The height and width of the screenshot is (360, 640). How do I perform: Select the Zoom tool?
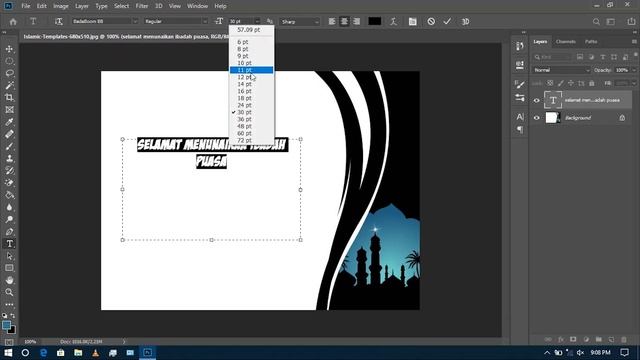(9, 292)
